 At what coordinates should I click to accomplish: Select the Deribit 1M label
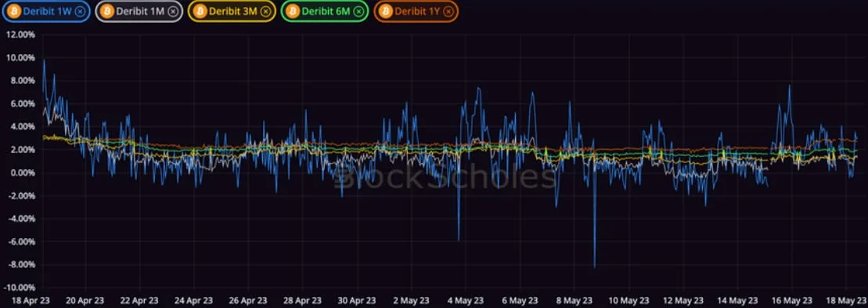pyautogui.click(x=141, y=11)
